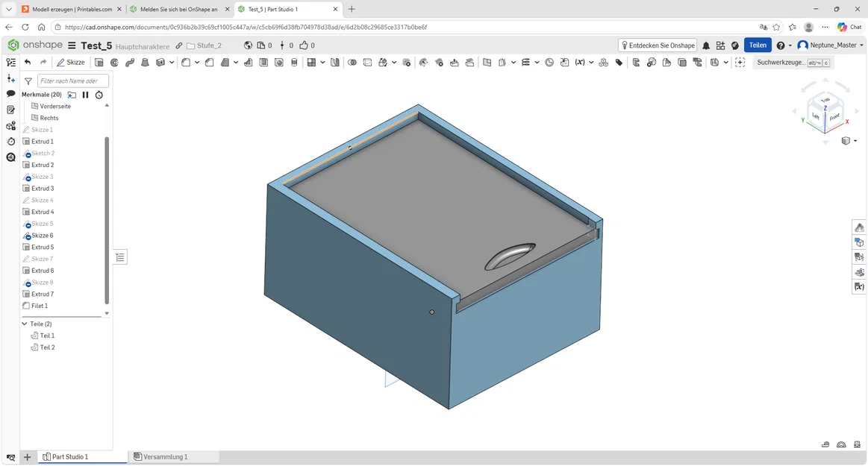The image size is (868, 466).
Task: Click the Loft tool icon
Action: coord(145,63)
